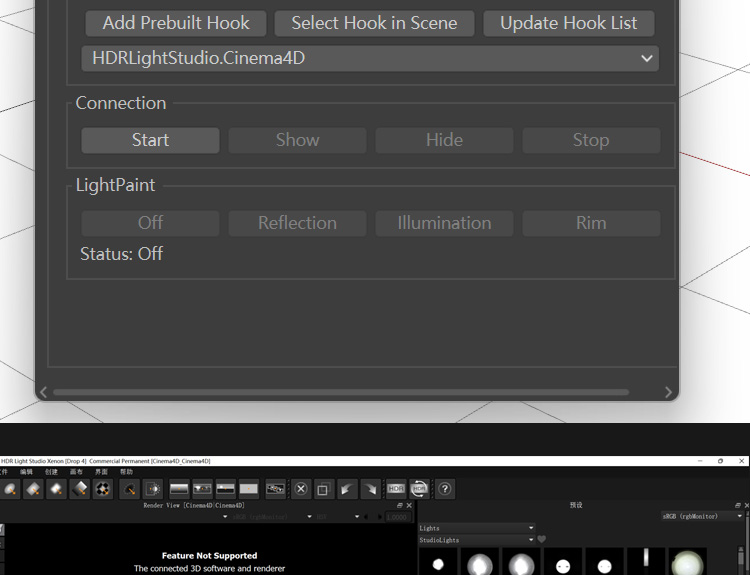Viewport: 750px width, 575px height.
Task: Click the horizontal scrollbar in the hook panel
Action: click(341, 392)
